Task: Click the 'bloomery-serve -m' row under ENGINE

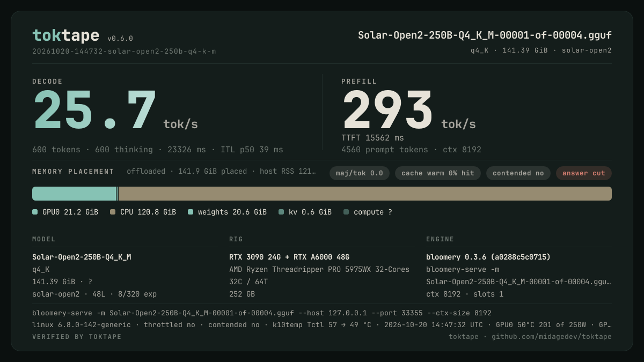Action: point(463,269)
